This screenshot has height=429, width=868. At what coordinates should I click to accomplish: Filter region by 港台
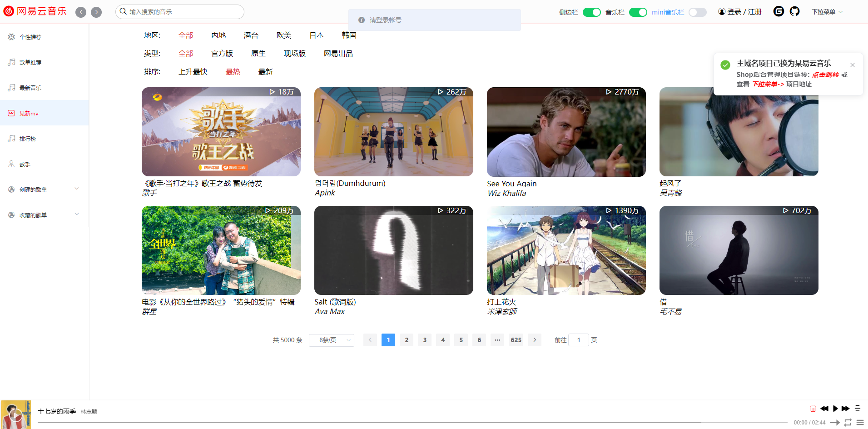tap(251, 35)
